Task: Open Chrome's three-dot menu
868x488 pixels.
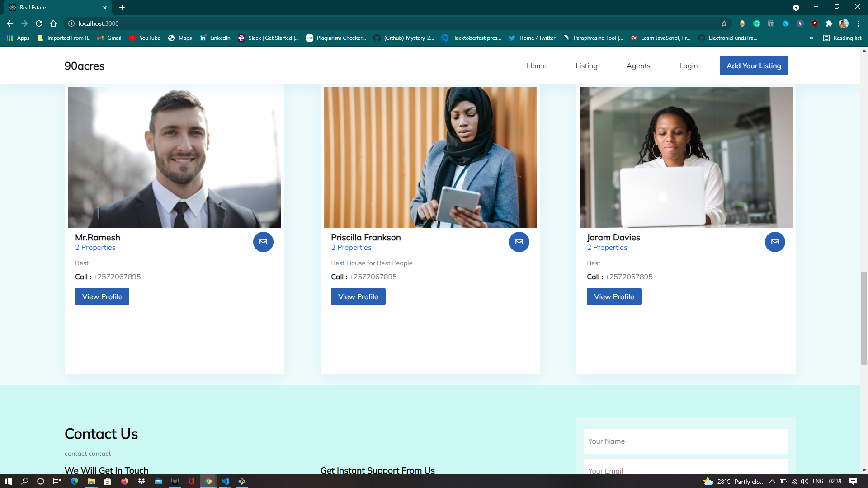Action: [x=858, y=23]
